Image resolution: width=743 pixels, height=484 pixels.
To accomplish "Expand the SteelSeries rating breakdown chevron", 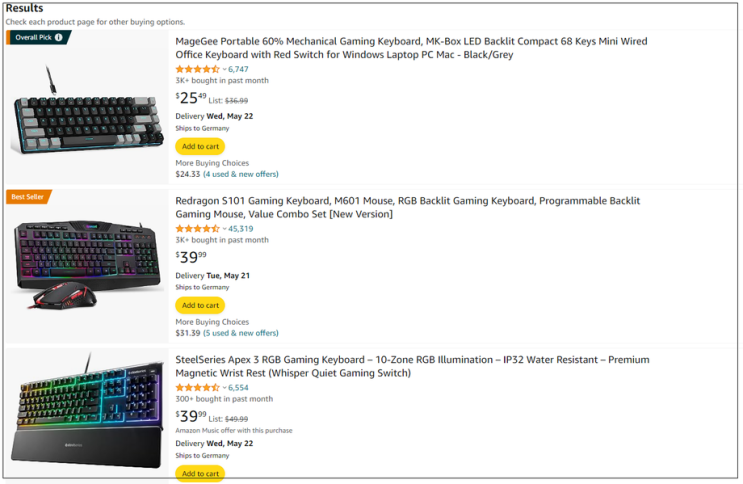I will (224, 388).
